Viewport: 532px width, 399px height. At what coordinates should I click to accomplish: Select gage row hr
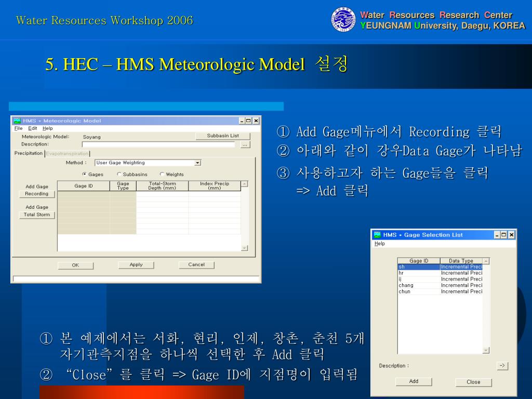[440, 273]
